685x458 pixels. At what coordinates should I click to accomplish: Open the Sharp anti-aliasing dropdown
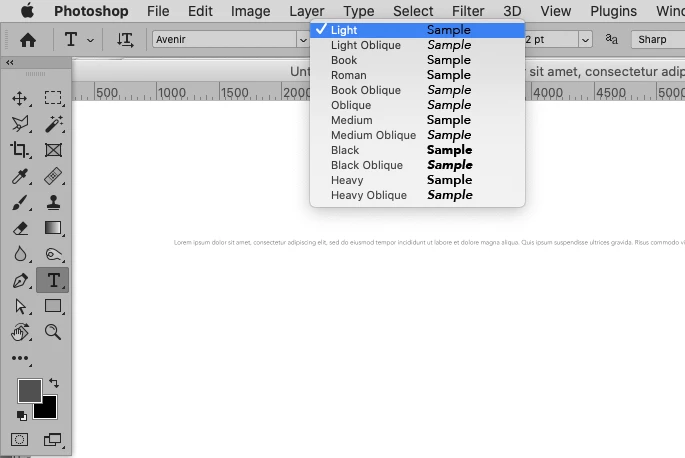[x=658, y=39]
